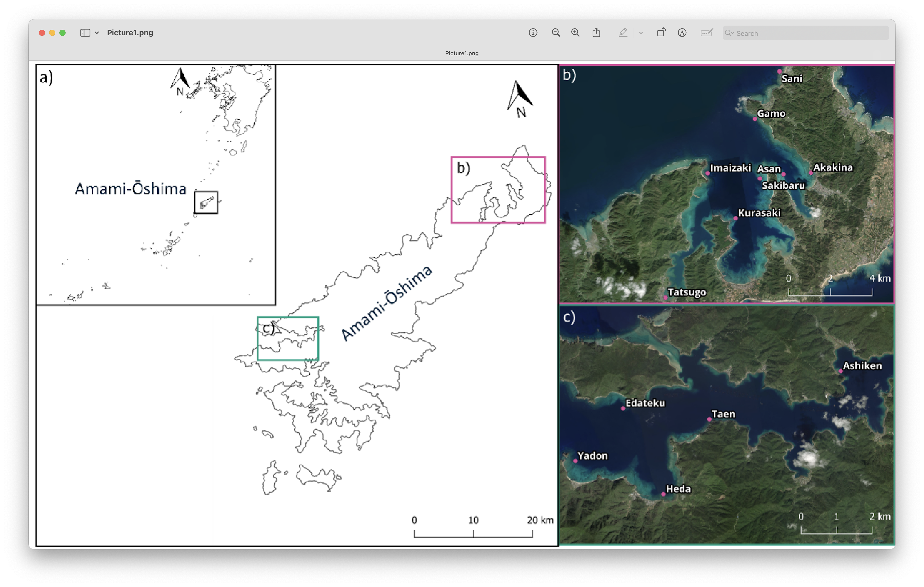Click the search magnifier icon
This screenshot has width=924, height=587.
point(729,33)
